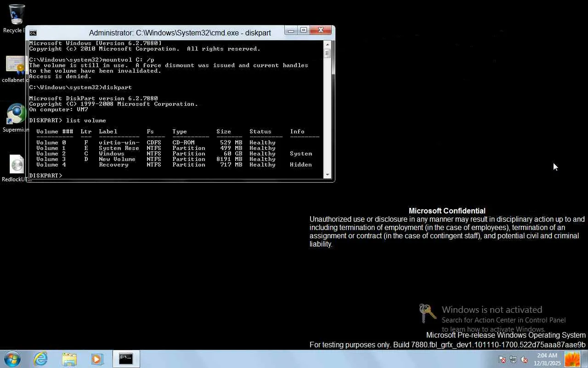
Task: Click the cmd window scrollbar up arrow
Action: coord(327,45)
